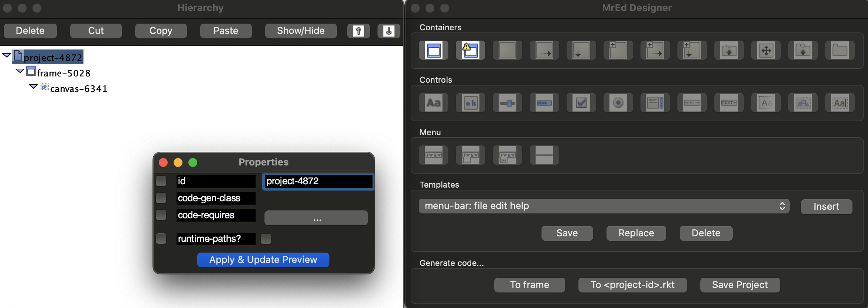Click the code-gen-class property label
This screenshot has width=868, height=308.
[x=216, y=198]
